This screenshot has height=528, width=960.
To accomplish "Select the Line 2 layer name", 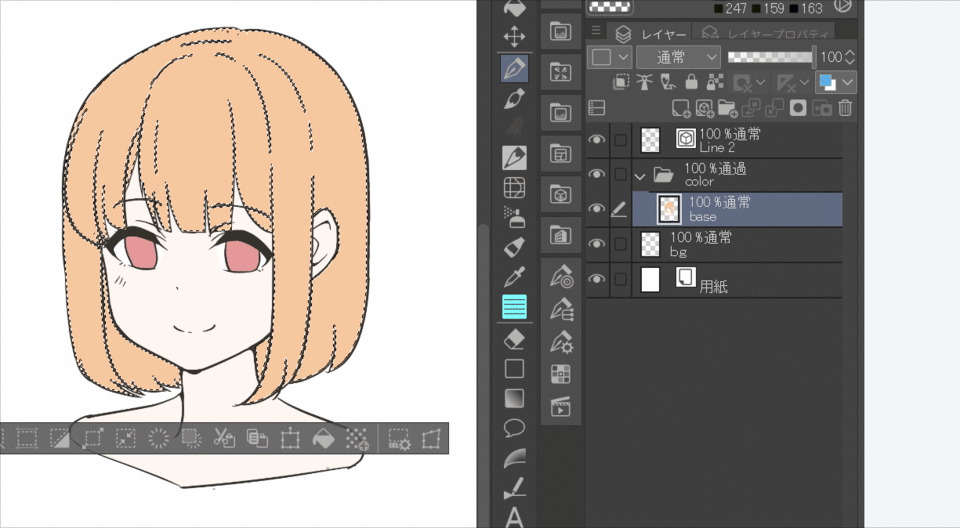I will tap(717, 148).
